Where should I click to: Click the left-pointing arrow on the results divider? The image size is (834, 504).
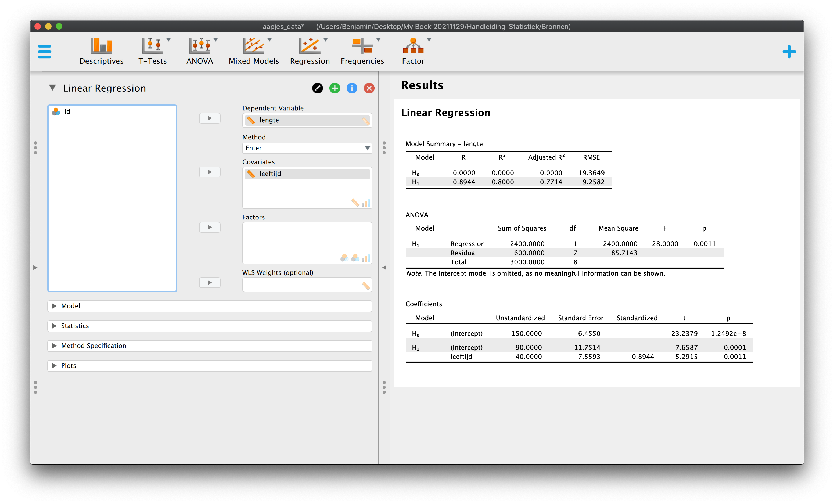click(x=384, y=268)
